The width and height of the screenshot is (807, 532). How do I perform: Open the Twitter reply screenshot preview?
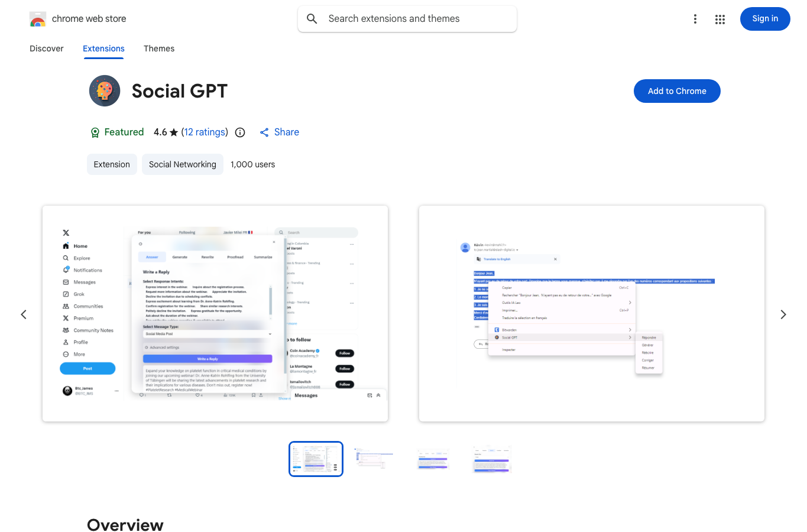(x=215, y=313)
